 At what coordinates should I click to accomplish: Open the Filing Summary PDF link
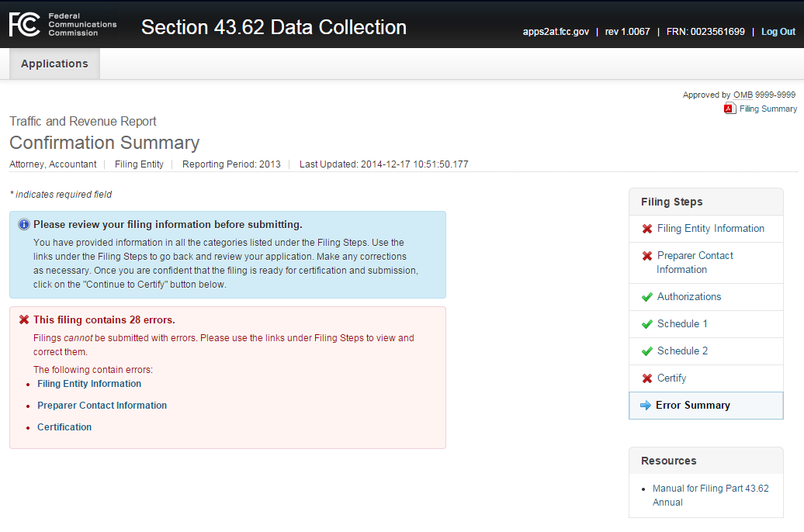pyautogui.click(x=768, y=109)
